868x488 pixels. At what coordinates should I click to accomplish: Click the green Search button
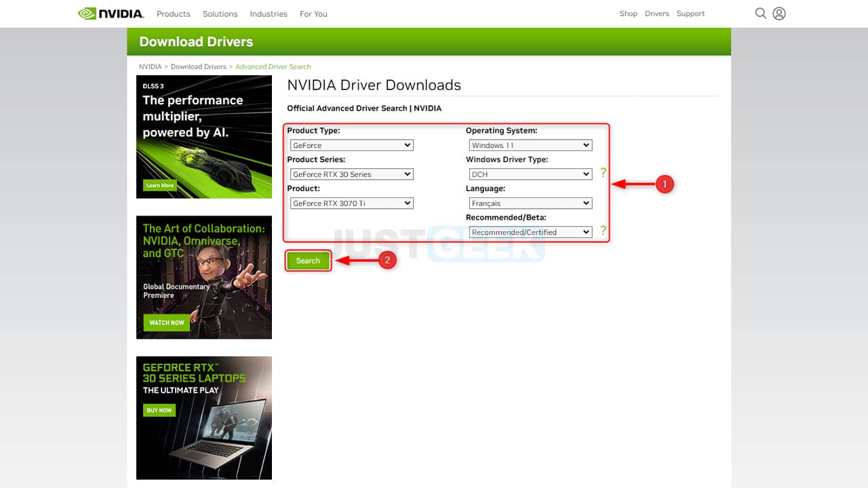[308, 261]
